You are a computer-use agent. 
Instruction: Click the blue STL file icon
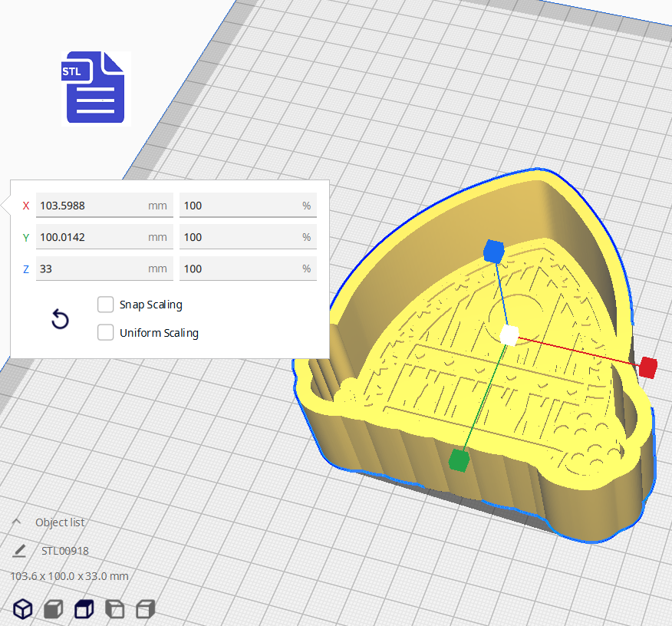tap(95, 87)
